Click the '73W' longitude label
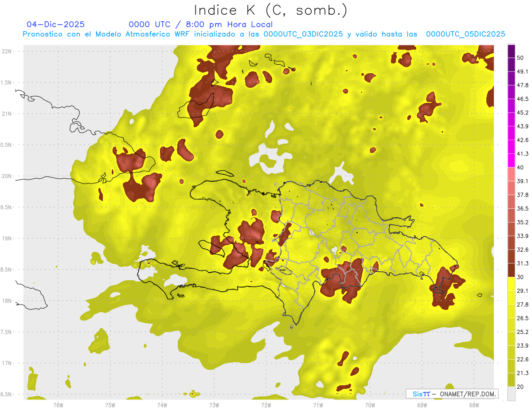The width and height of the screenshot is (532, 411). 214,405
